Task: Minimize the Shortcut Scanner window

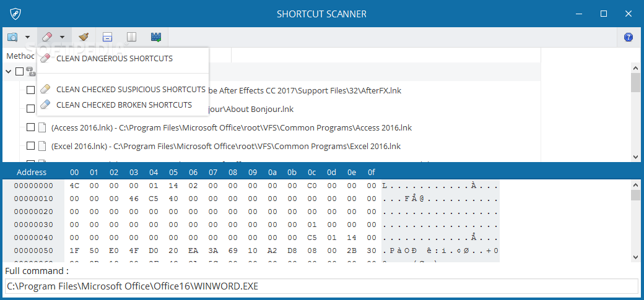Action: (579, 14)
